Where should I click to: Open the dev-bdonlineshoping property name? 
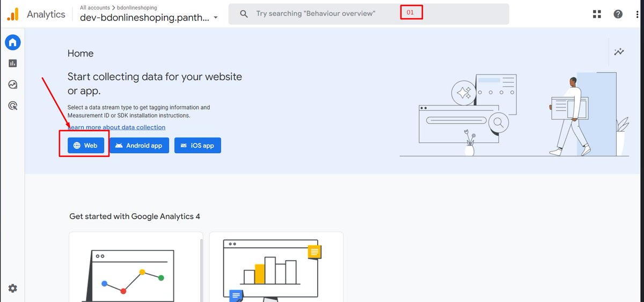pyautogui.click(x=144, y=17)
